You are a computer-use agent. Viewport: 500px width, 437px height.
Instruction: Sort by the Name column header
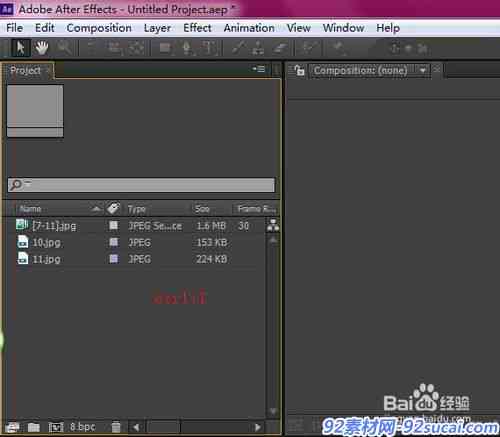30,209
